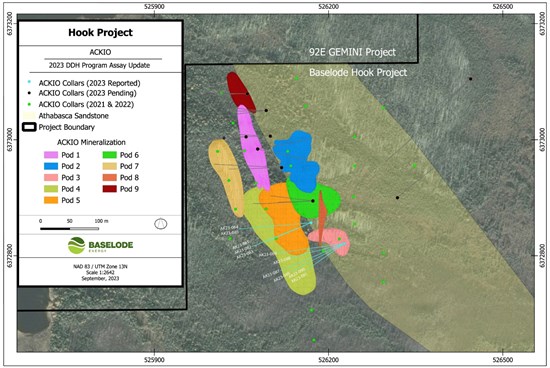Click the scale bar in the legend
Viewport: 550px width, 368px height.
[69, 229]
